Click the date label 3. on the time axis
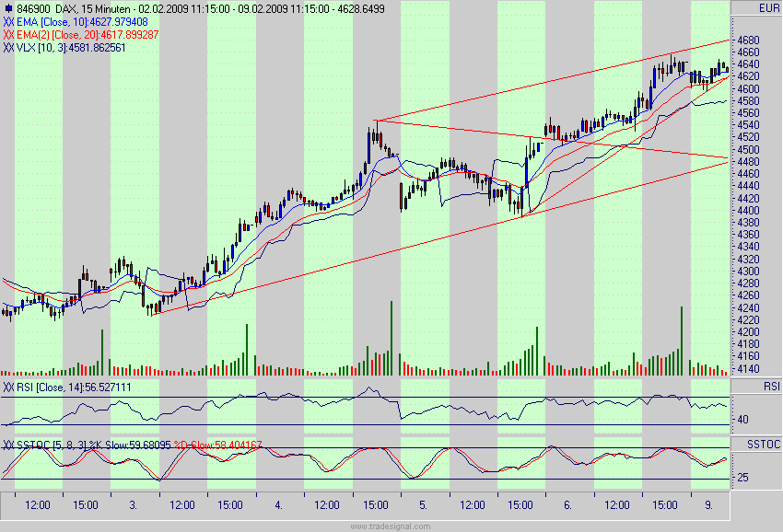Viewport: 783px width, 532px height. (x=134, y=505)
